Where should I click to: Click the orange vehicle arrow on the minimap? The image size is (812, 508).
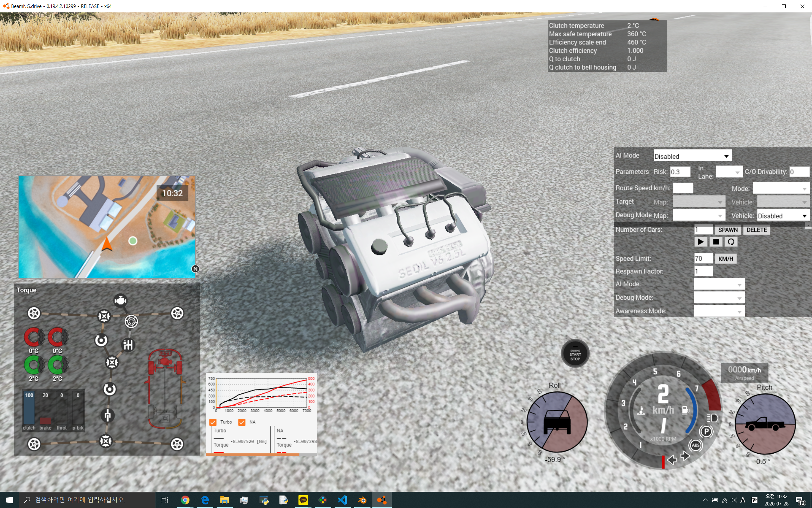[107, 244]
